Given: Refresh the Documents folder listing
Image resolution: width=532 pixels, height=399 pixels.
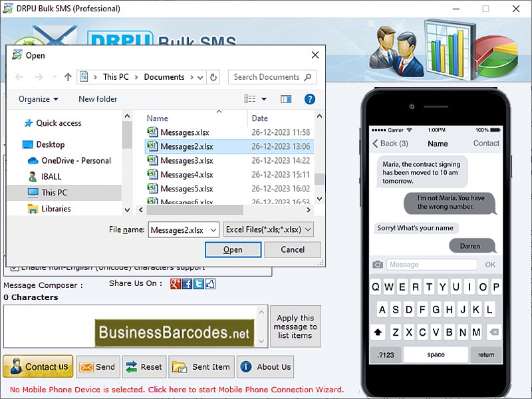Looking at the screenshot, I should [x=213, y=77].
